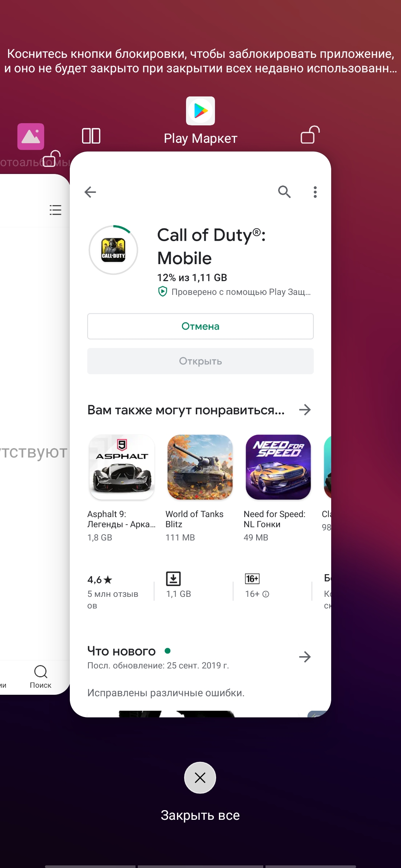Image resolution: width=401 pixels, height=868 pixels.
Task: Lock the Play Market app card
Action: pyautogui.click(x=310, y=135)
